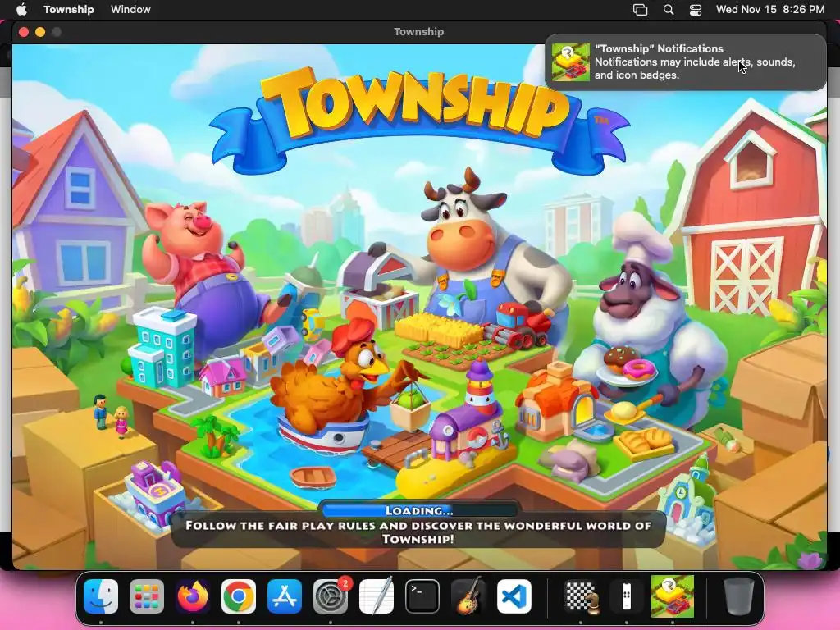Open Terminal from the Dock
Image resolution: width=840 pixels, height=630 pixels.
point(422,596)
